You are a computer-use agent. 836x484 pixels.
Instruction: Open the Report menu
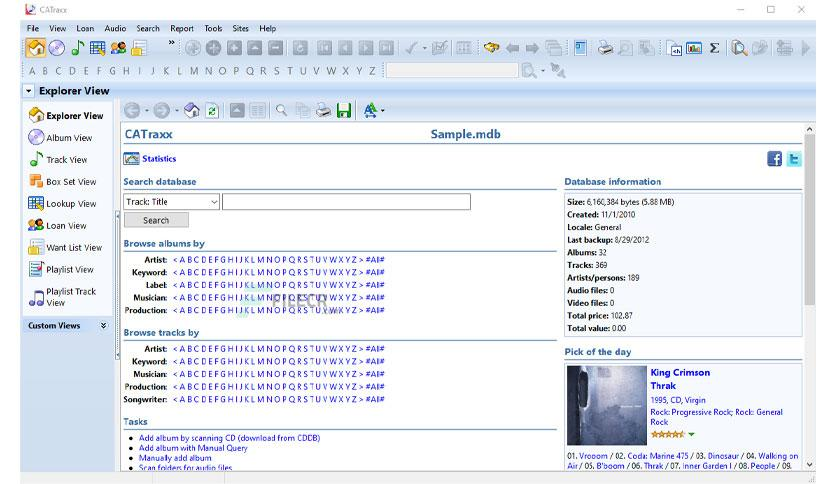point(182,29)
